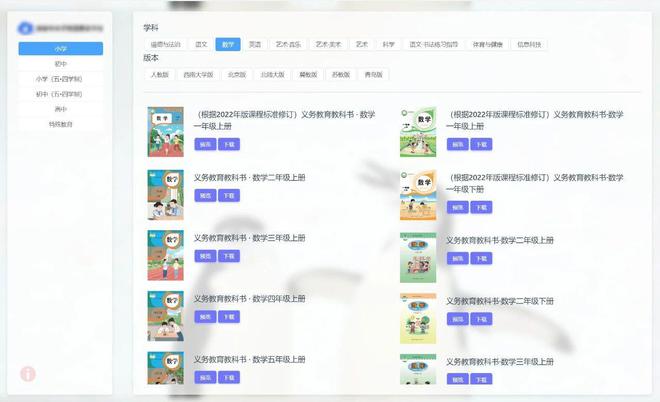Screen dimensions: 660x402
Task: Download the right-column 数学一年级上册 book
Action: (x=482, y=144)
